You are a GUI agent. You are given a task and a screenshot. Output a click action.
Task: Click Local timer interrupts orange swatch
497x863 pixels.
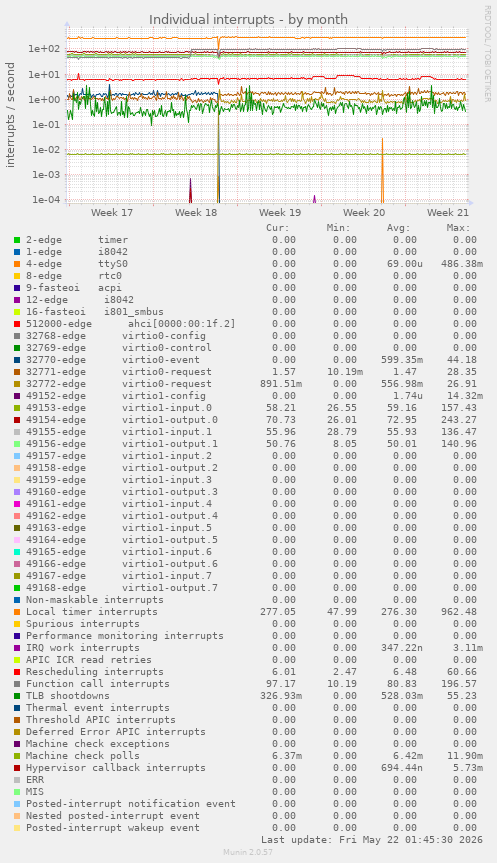tap(17, 611)
